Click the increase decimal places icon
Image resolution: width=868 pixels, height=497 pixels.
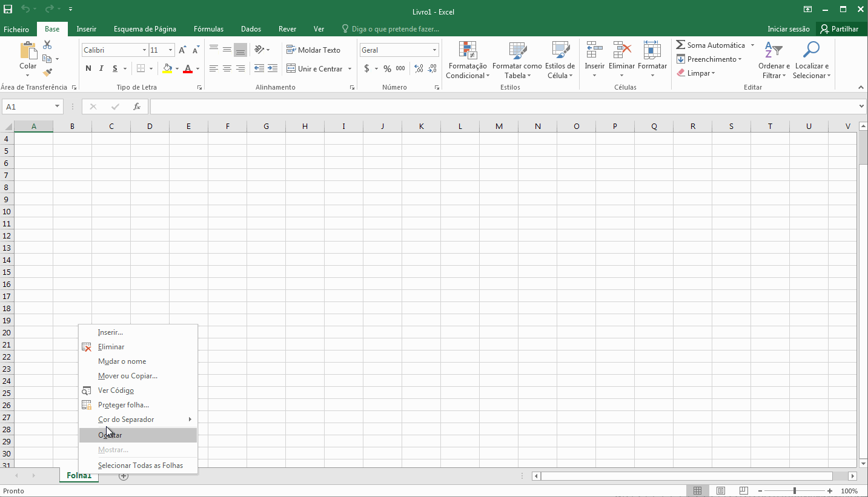coord(419,68)
